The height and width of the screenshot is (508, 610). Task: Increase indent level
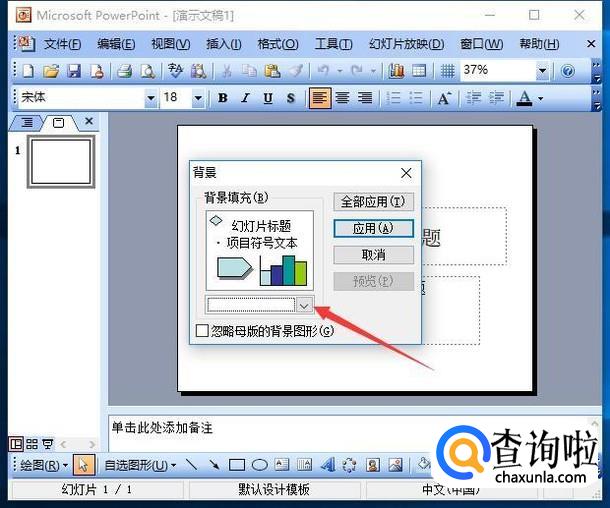click(496, 98)
